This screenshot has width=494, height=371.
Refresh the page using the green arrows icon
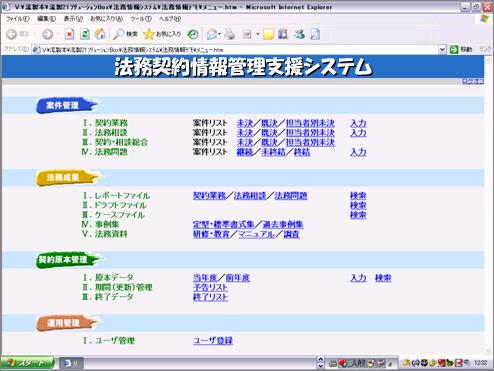(85, 34)
